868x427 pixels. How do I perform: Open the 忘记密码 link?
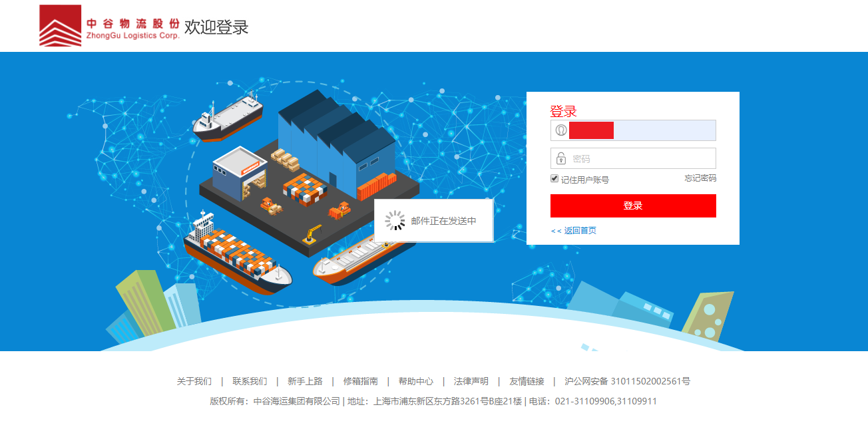pyautogui.click(x=700, y=178)
